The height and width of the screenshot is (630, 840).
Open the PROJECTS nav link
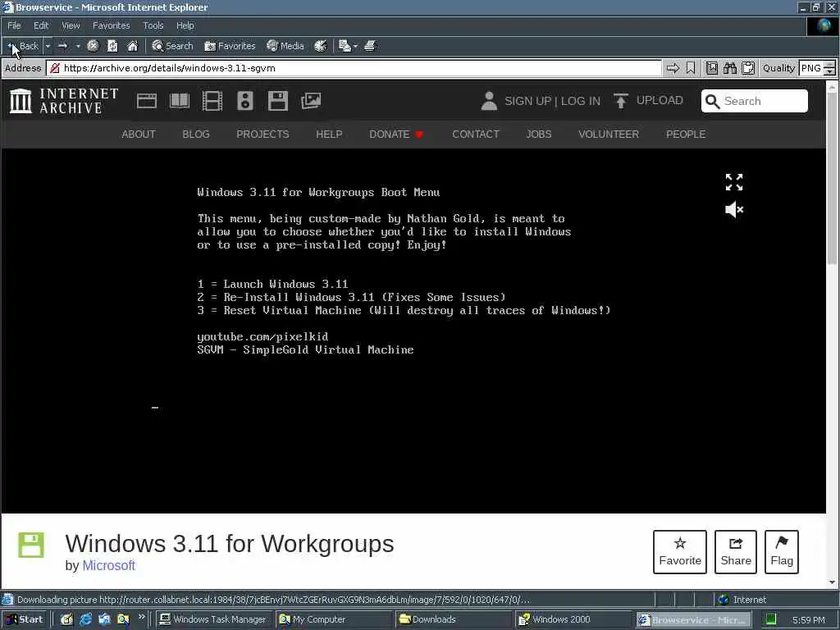coord(262,134)
